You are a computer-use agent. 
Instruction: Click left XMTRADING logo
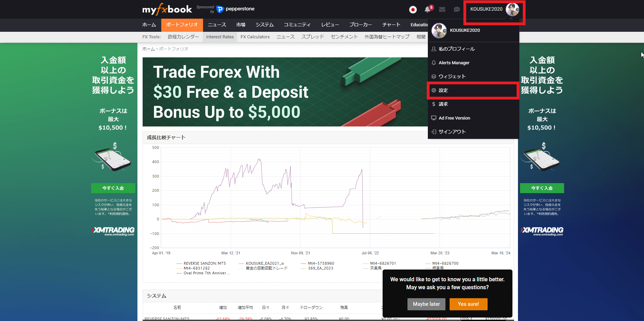(113, 231)
